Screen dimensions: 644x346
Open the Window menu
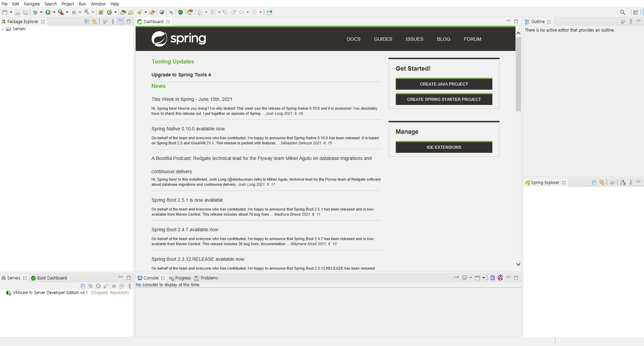click(98, 4)
